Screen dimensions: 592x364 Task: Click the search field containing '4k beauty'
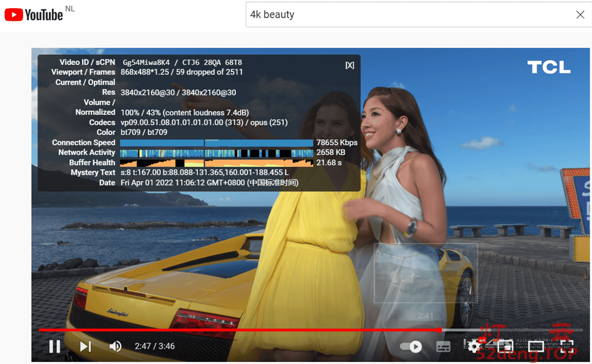pos(405,15)
